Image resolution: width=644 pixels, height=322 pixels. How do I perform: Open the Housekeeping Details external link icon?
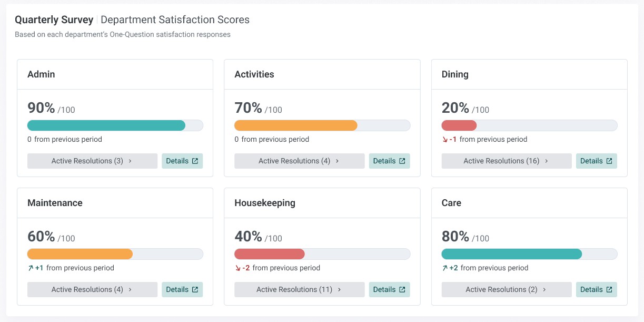click(x=402, y=290)
